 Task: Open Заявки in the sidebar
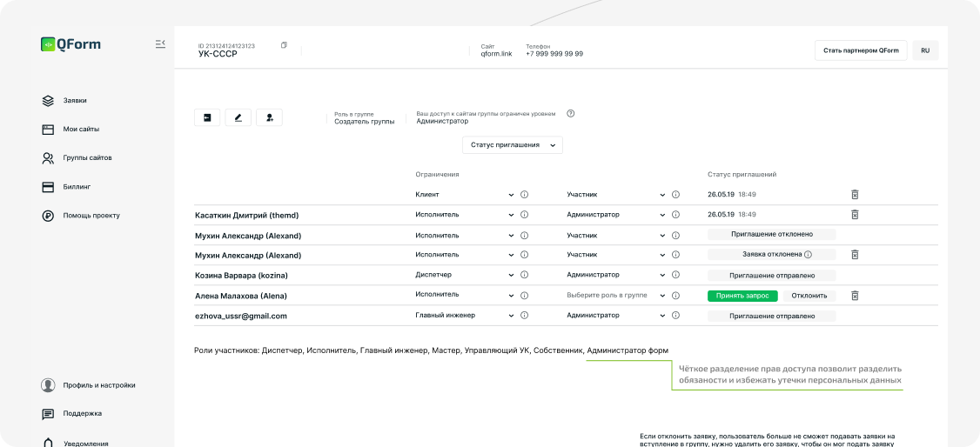[x=74, y=101]
